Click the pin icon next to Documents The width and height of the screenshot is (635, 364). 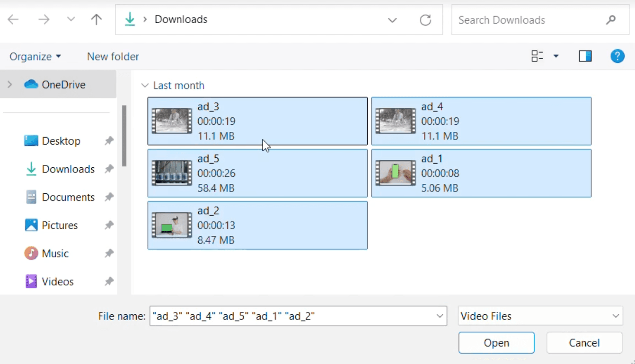point(109,197)
